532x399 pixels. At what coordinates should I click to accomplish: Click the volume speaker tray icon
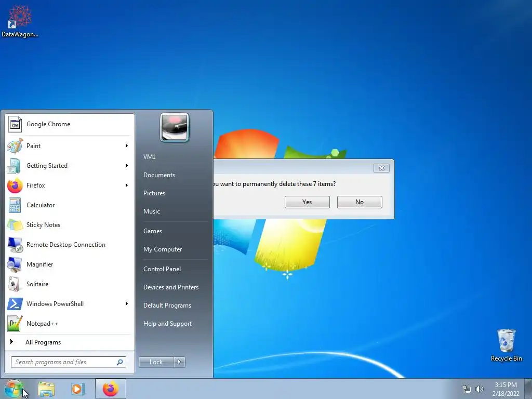[479, 389]
